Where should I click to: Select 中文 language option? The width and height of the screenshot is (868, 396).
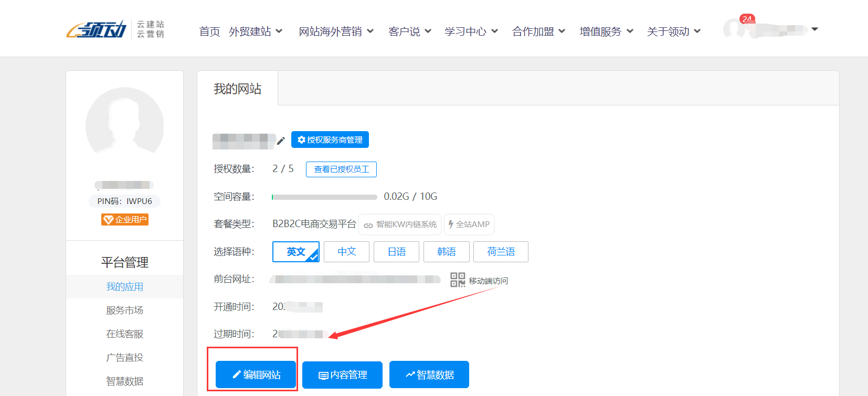coord(346,252)
